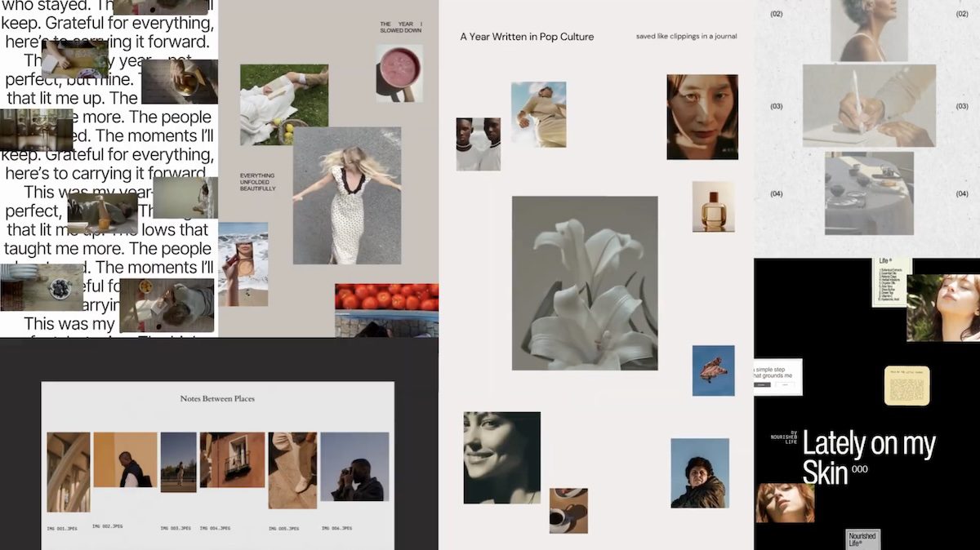This screenshot has height=550, width=980.
Task: Select the red-haired woman portrait
Action: pyautogui.click(x=786, y=503)
